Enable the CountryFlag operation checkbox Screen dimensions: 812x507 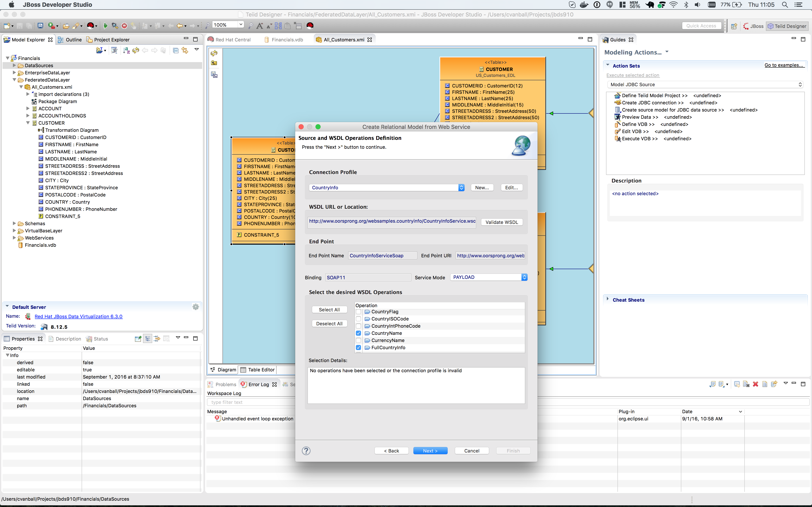tap(358, 312)
